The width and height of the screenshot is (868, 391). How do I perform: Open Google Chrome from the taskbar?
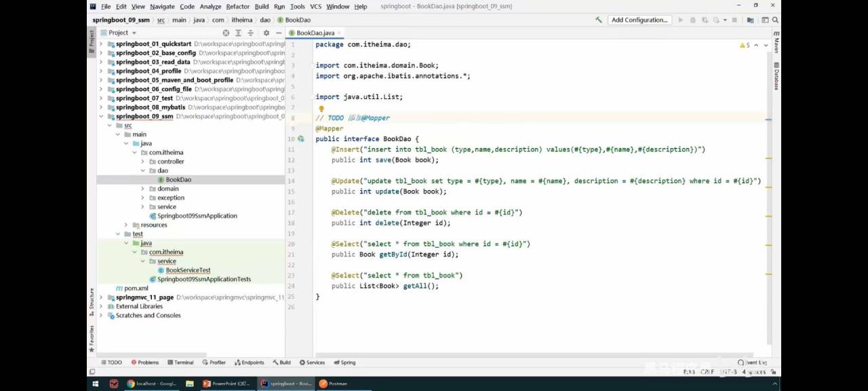click(152, 384)
